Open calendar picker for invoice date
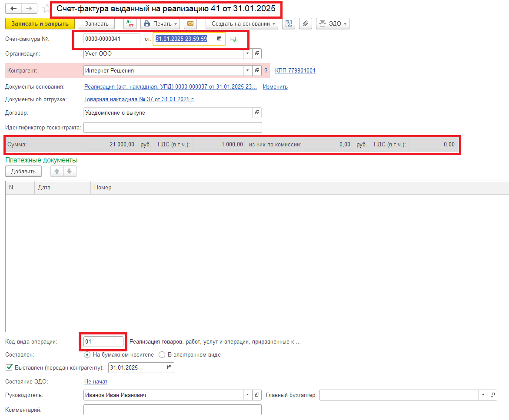The image size is (509, 420). pos(220,39)
